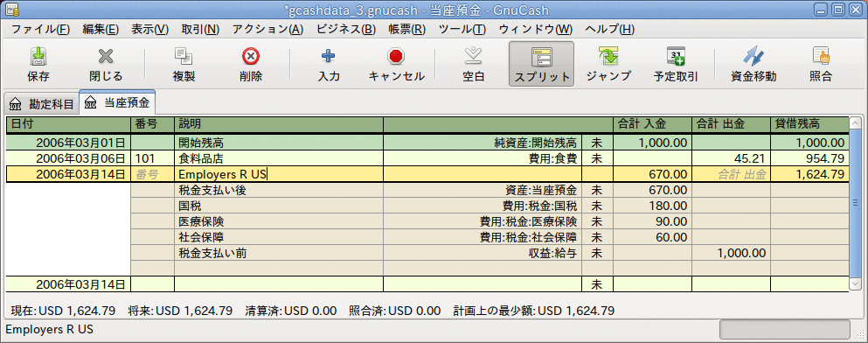Click the description field containing Employers R US
Screen dimensions: 868x343
[x=279, y=174]
